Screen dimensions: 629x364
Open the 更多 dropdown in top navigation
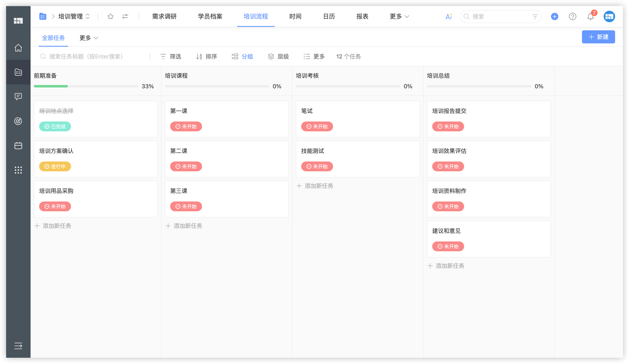(x=399, y=16)
